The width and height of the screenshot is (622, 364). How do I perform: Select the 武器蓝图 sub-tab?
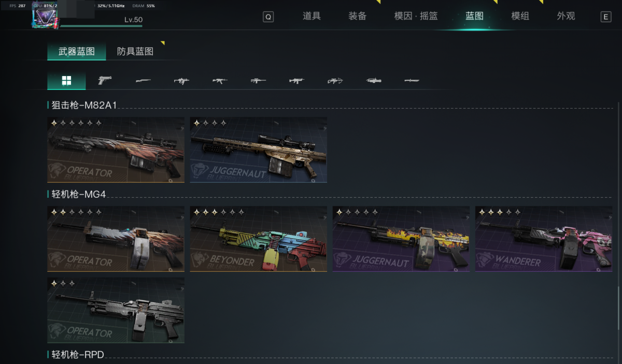click(77, 51)
